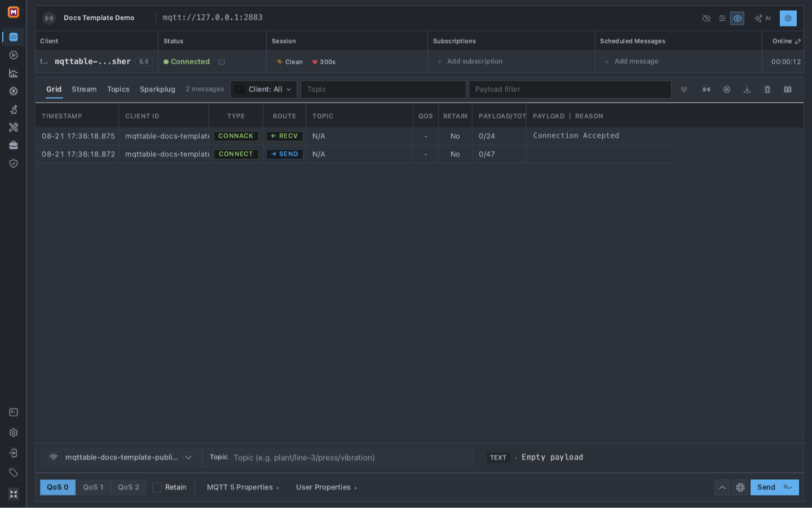Open the terminal console sidebar icon
812x508 pixels.
14,413
